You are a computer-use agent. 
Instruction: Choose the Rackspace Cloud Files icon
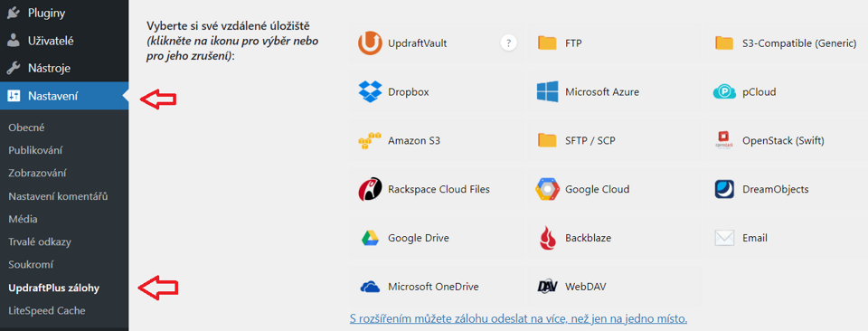coord(370,189)
